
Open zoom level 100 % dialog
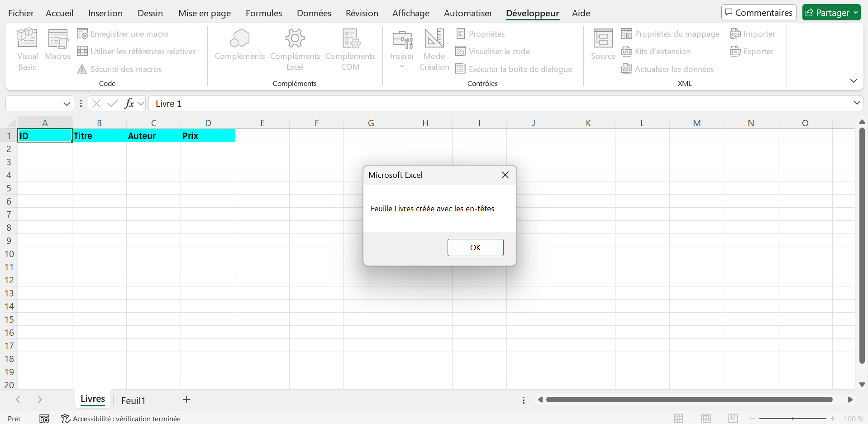point(853,419)
